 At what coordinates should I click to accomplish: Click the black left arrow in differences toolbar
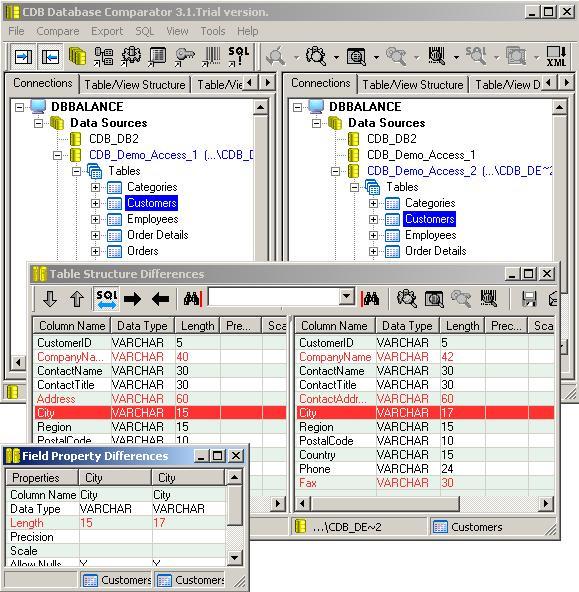(160, 299)
